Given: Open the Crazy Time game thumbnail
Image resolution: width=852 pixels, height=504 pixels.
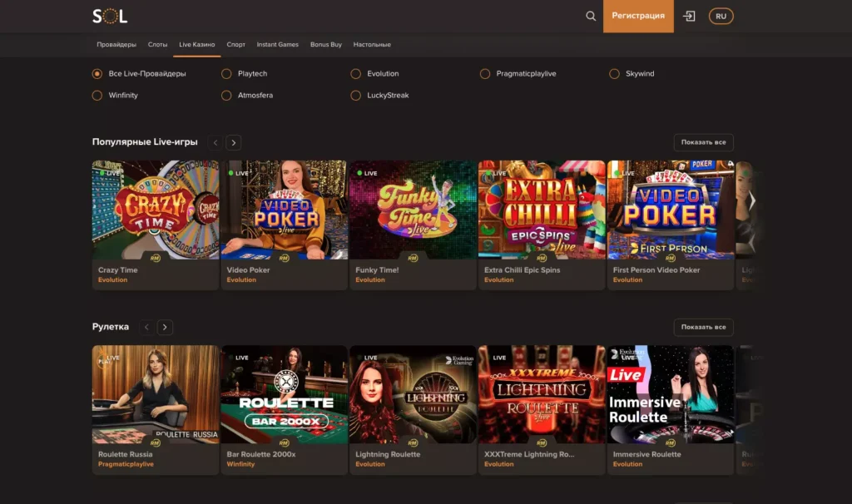Looking at the screenshot, I should 156,210.
